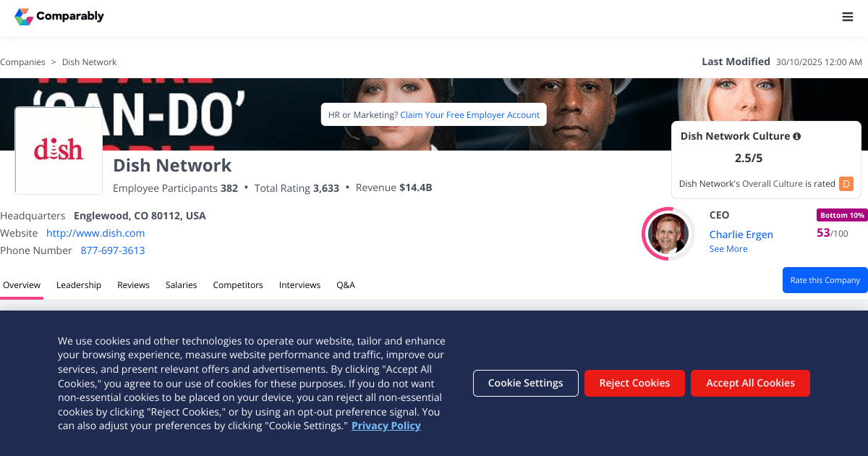Click the Rate this Company button
This screenshot has height=456, width=868.
(825, 280)
